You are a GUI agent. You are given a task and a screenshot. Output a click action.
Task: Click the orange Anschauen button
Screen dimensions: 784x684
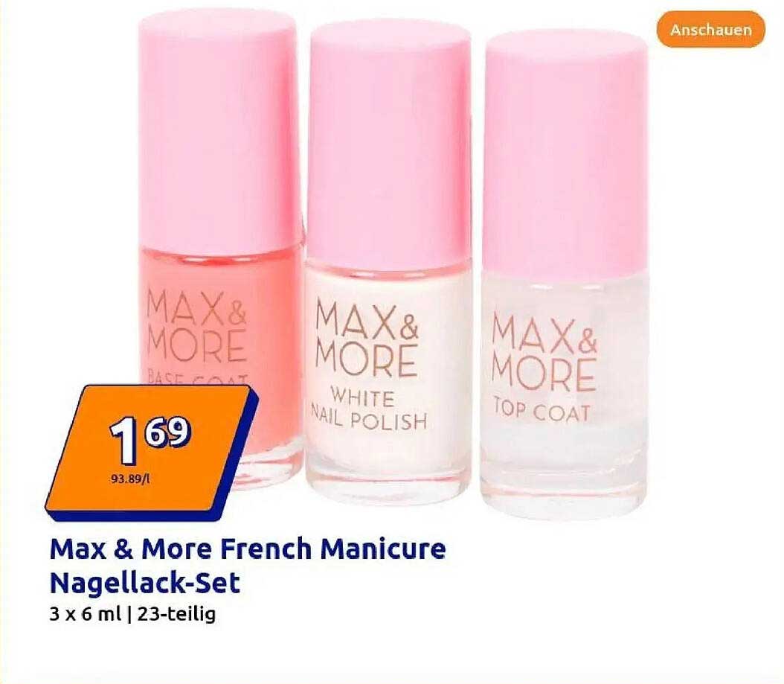tap(710, 30)
